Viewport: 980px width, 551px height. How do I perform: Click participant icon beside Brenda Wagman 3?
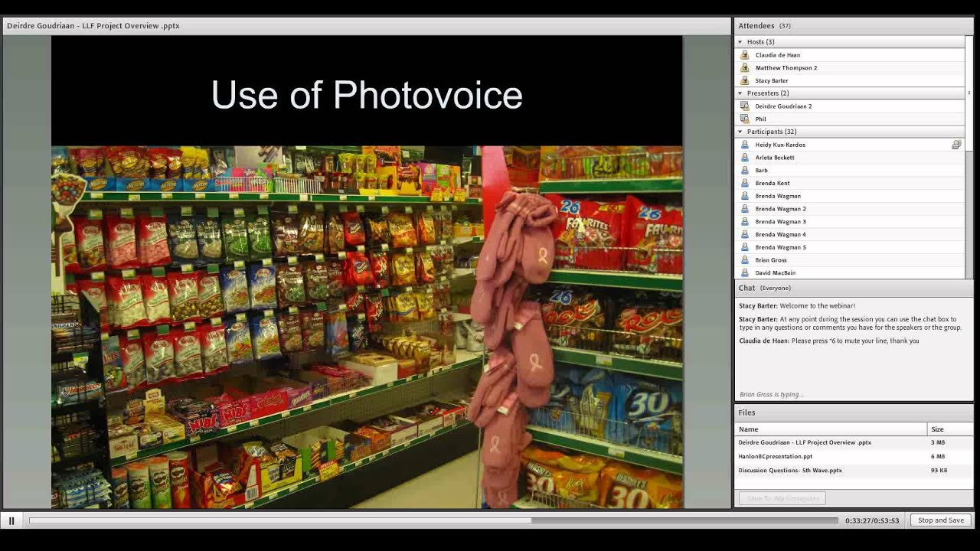[745, 221]
